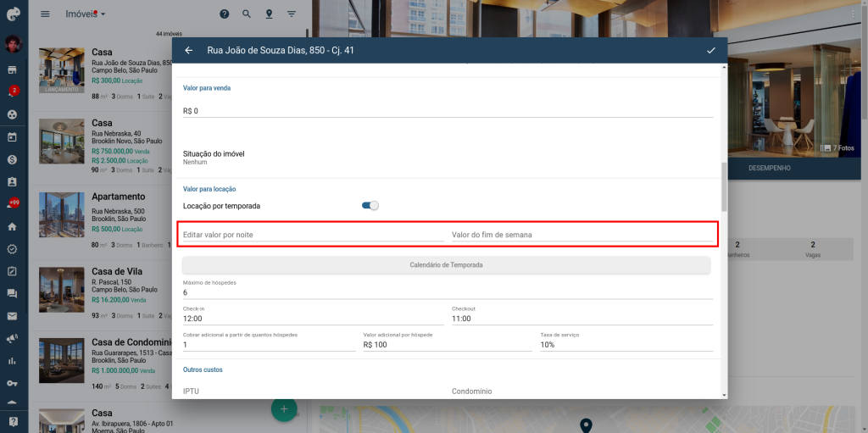Click the map location pin at the bottom
This screenshot has height=433, width=868.
tap(587, 425)
